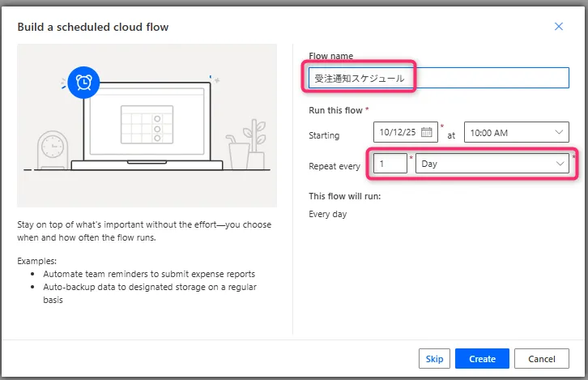The height and width of the screenshot is (380, 588).
Task: Click the desk clock illustration
Action: point(53,149)
